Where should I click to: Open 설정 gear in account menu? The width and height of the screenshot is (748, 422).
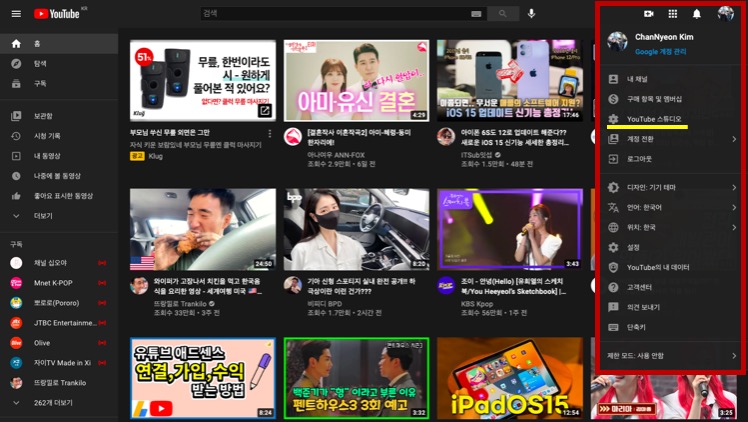(x=671, y=247)
